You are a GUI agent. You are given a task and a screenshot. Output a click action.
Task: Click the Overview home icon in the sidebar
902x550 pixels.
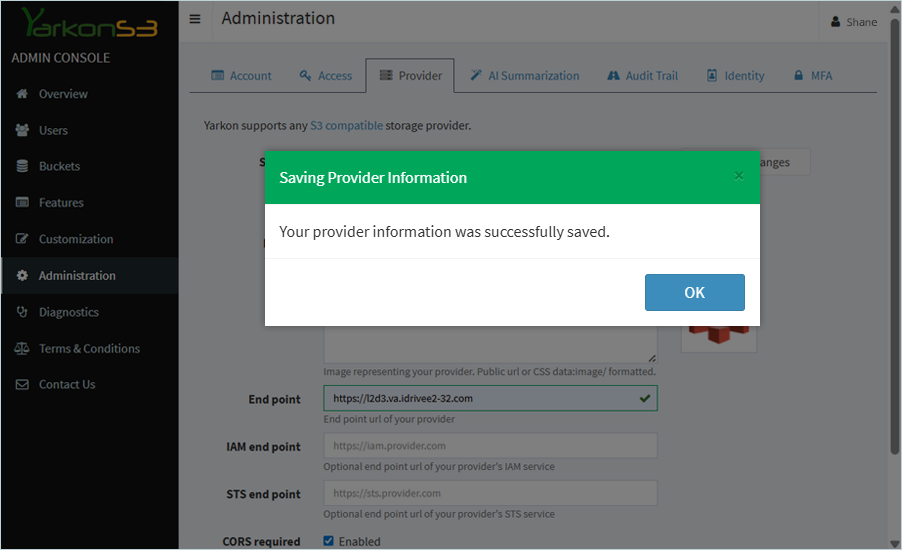click(x=22, y=94)
